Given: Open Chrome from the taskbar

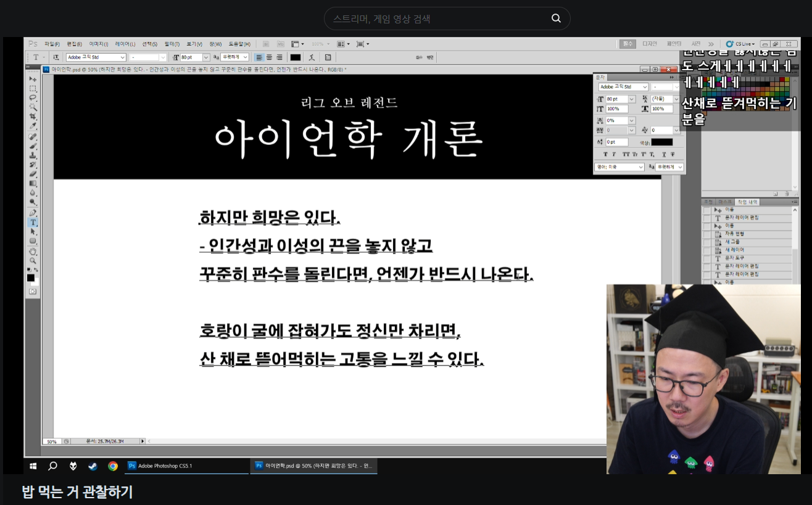Looking at the screenshot, I should point(113,466).
